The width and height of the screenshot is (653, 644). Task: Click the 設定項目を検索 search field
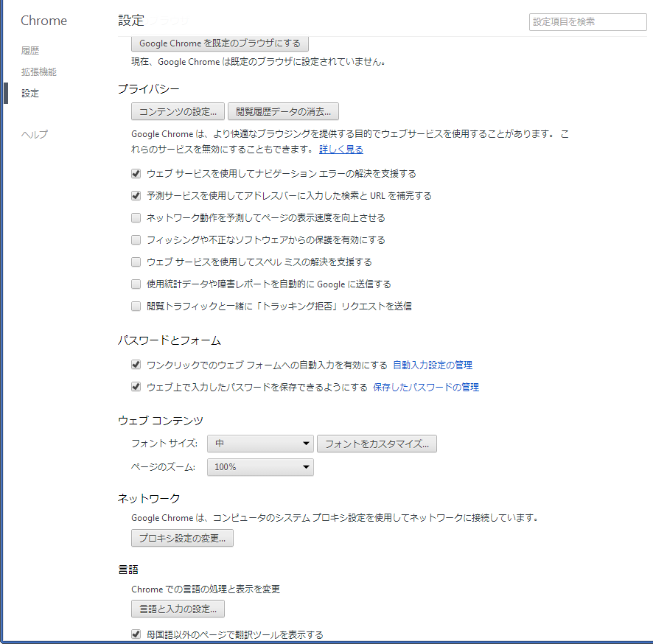[587, 22]
